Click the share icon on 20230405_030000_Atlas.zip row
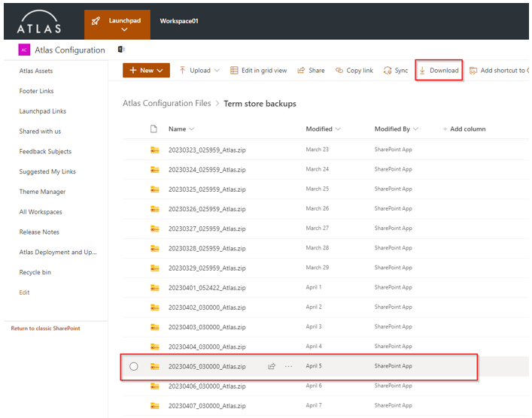Viewport: 532px width, 418px height. (272, 367)
